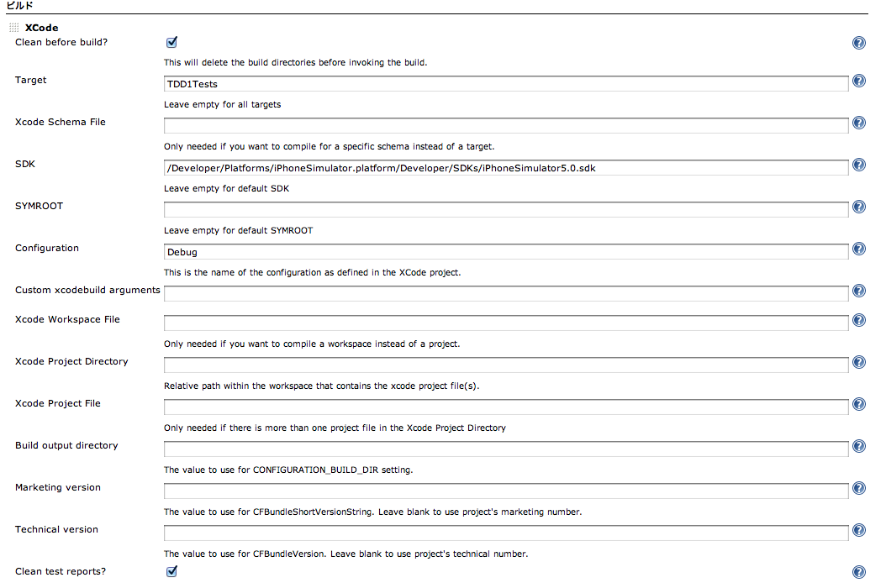Open help for Custom xcodebuild arguments

(x=859, y=291)
